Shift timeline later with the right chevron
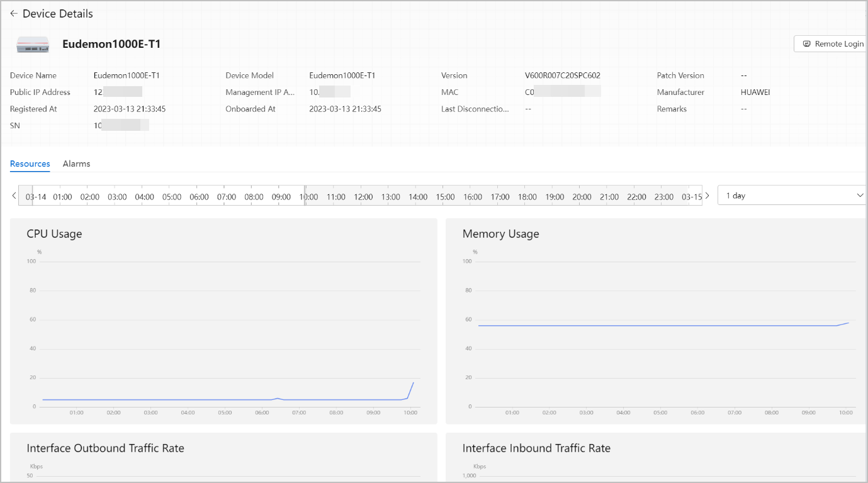Viewport: 868px width, 483px height. 707,196
